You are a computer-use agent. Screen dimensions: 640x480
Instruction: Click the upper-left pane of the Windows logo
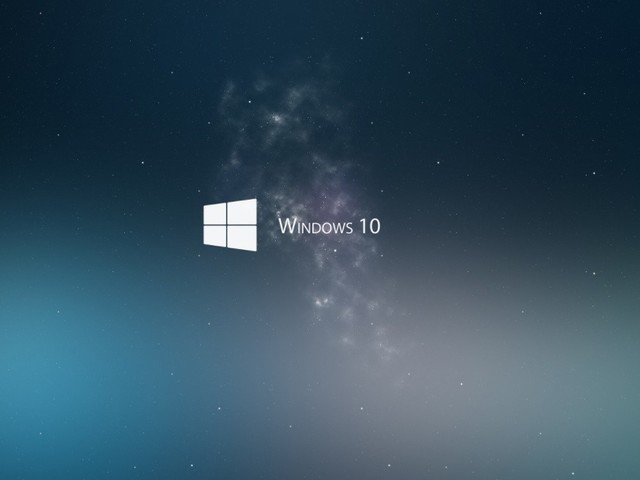point(216,214)
